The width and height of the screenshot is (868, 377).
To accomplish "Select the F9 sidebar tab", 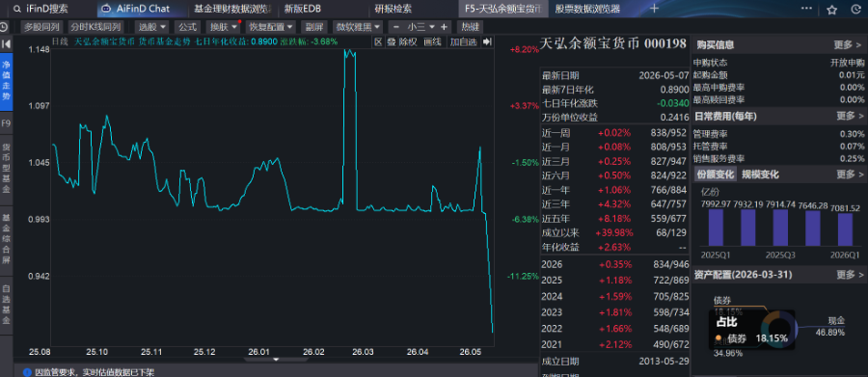I will click(6, 122).
